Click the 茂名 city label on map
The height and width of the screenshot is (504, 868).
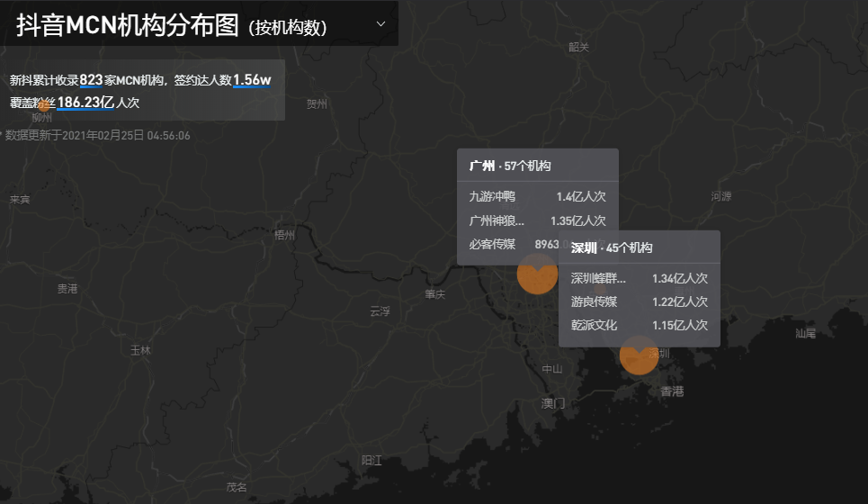237,488
